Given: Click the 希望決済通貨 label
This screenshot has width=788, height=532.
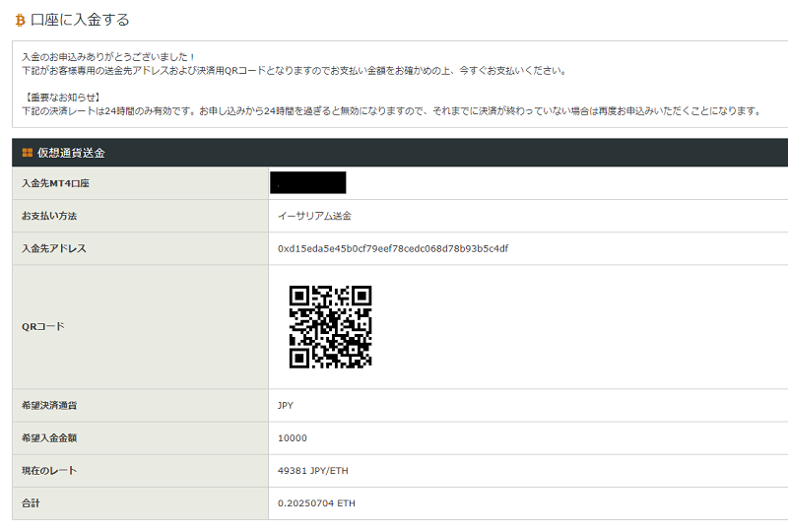Looking at the screenshot, I should coord(49,405).
